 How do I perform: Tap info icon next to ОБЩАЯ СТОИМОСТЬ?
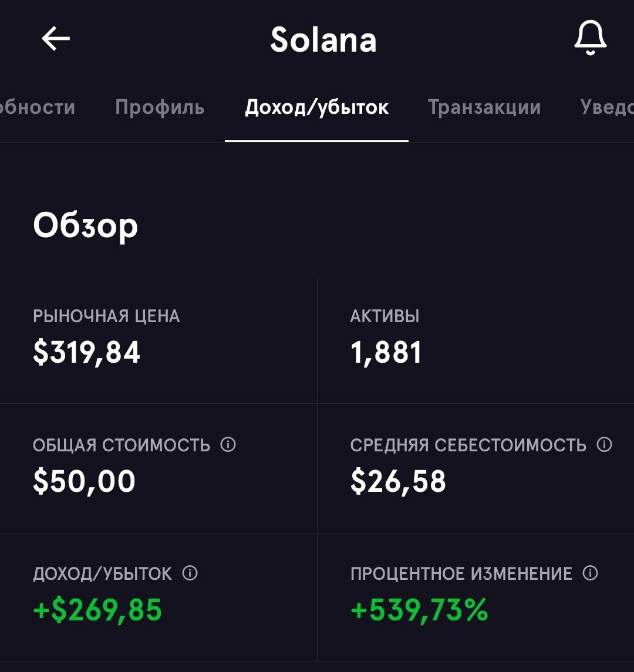click(228, 444)
